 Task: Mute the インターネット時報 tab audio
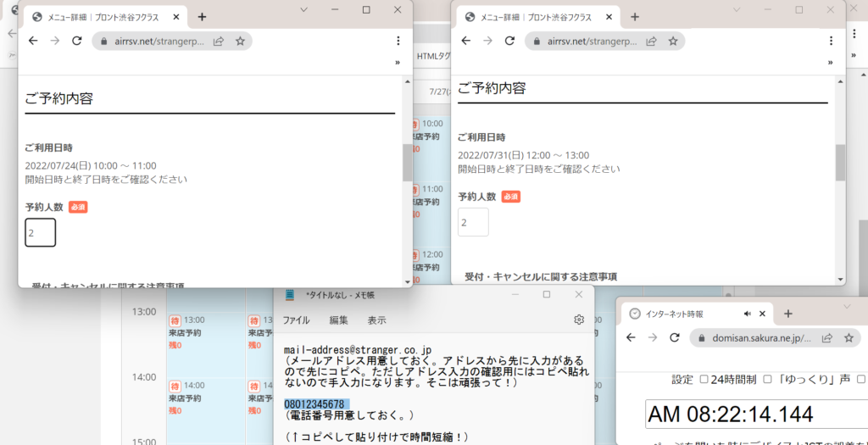tap(748, 314)
